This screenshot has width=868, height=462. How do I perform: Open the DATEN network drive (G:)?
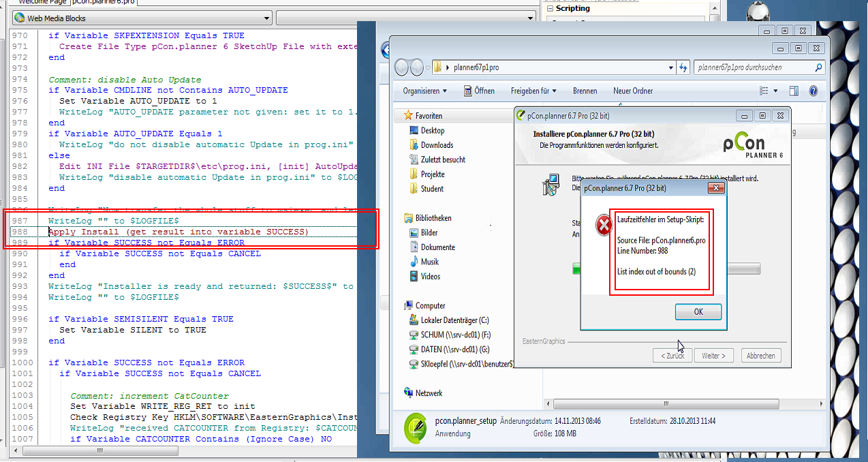coord(450,350)
